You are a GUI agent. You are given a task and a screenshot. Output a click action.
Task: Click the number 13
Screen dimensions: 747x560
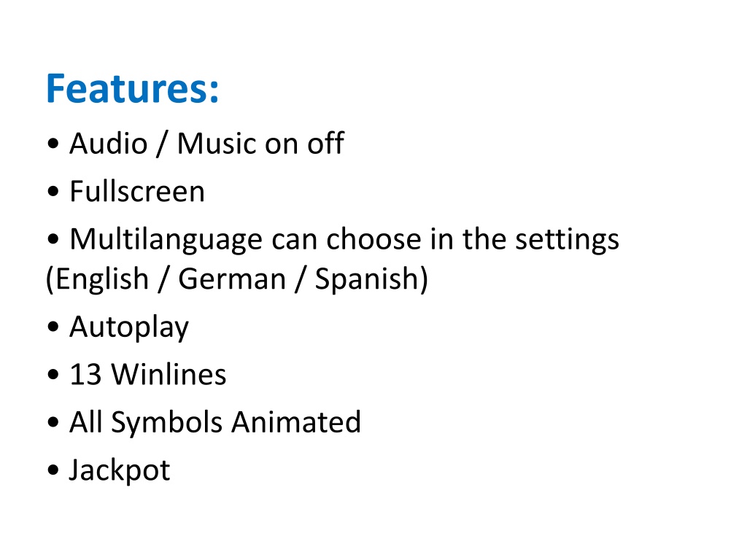tap(86, 374)
